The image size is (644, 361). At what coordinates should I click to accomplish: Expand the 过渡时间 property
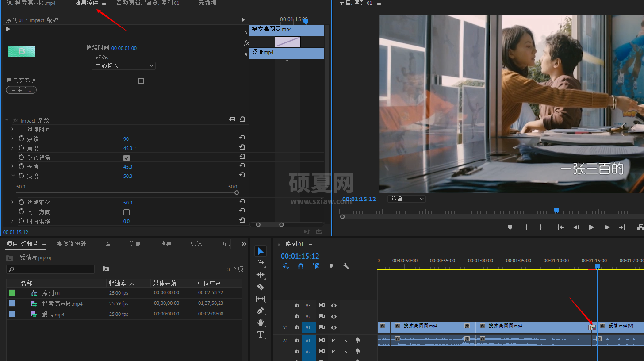click(x=12, y=129)
